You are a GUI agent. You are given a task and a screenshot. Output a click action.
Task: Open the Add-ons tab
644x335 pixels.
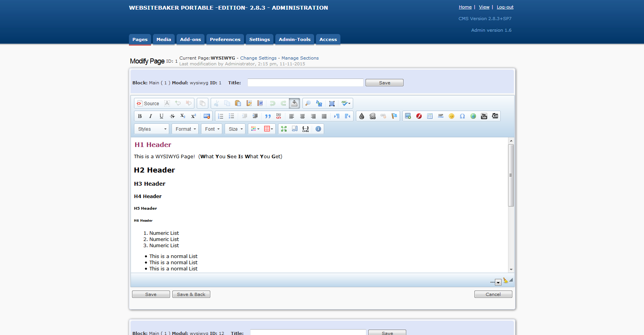pos(191,39)
